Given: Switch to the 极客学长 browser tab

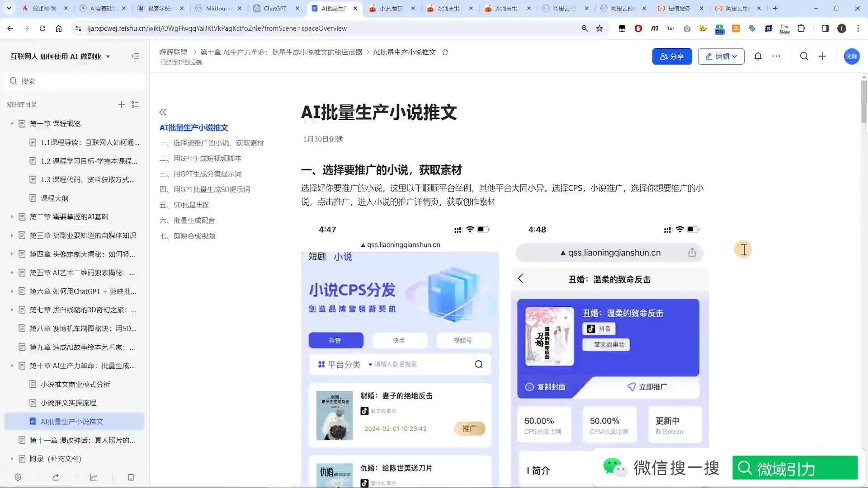Looking at the screenshot, I should click(160, 8).
